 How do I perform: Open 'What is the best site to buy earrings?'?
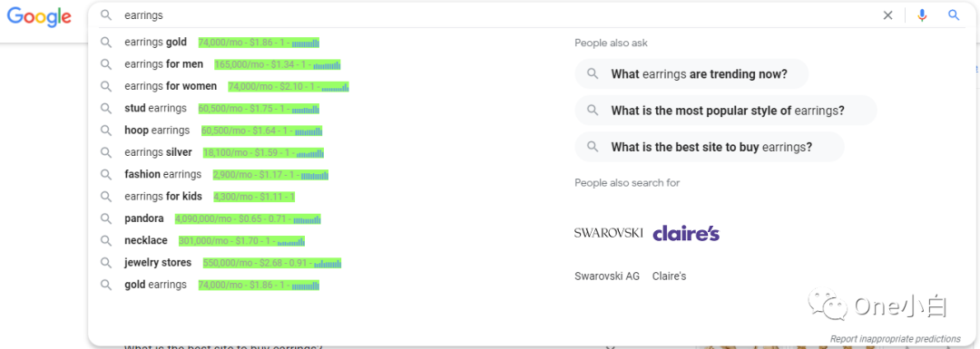[710, 148]
